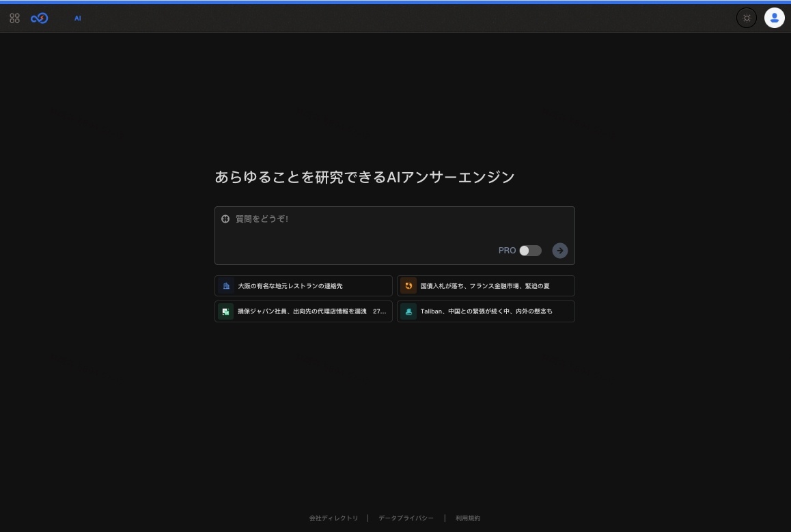Screen dimensions: 791x532
Task: Choose suggestion Taliban、中国との緊張が続く中
Action: (x=486, y=311)
